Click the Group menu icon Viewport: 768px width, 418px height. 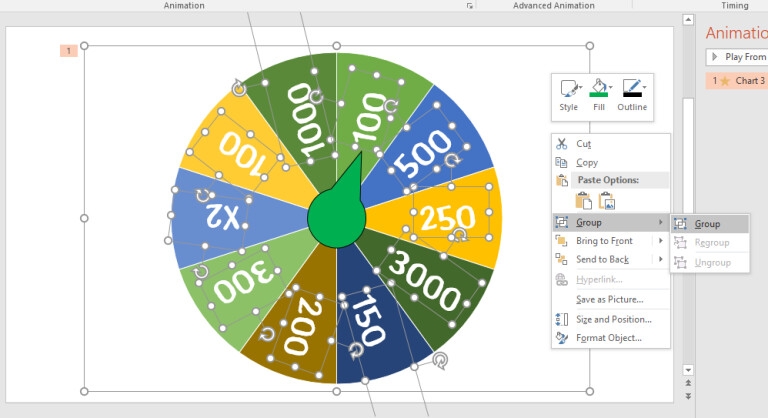[x=561, y=222]
